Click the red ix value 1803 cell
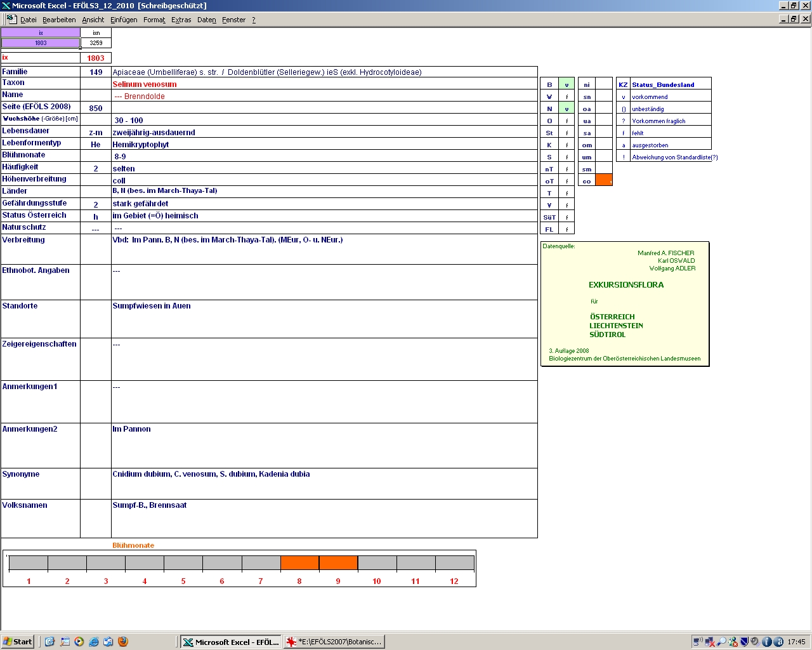 point(96,58)
